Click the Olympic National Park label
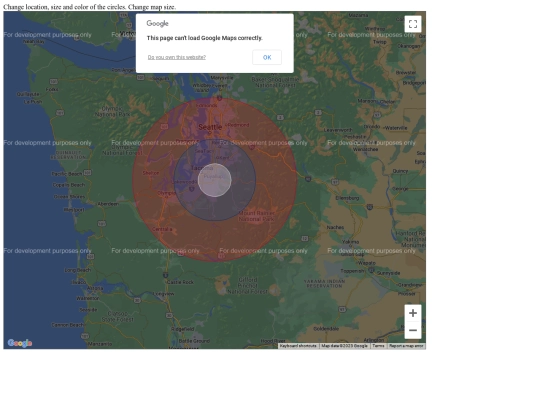 pyautogui.click(x=113, y=111)
